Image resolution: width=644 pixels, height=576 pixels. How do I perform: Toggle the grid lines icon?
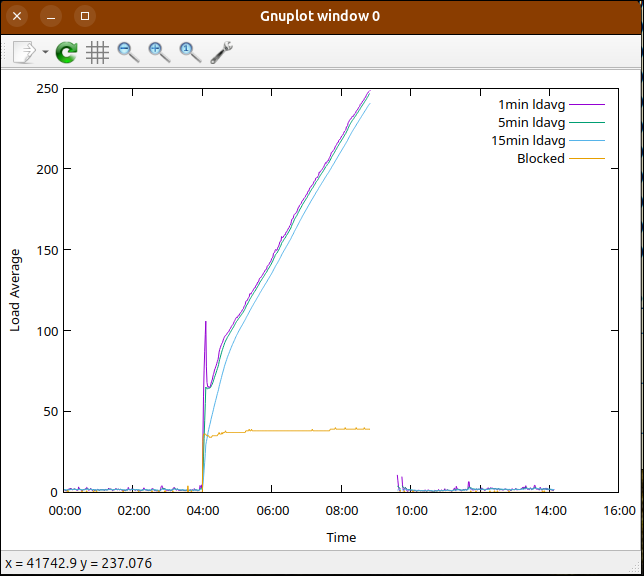[97, 52]
